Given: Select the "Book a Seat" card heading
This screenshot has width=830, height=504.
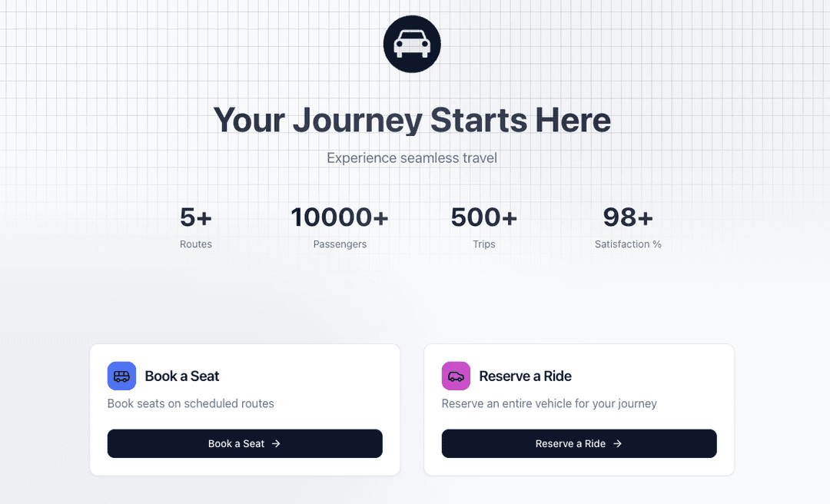Looking at the screenshot, I should [182, 376].
